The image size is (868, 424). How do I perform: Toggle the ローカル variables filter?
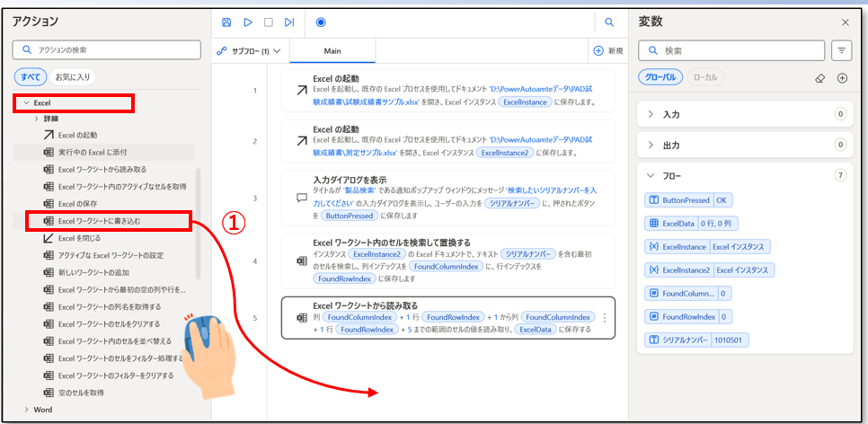(x=706, y=78)
